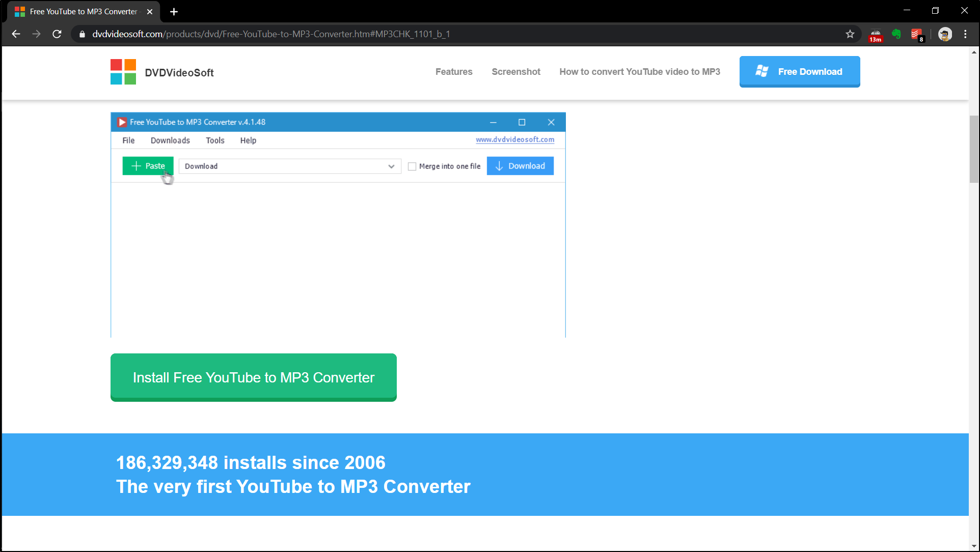Click the Download button in converter
The image size is (980, 552).
coord(520,165)
